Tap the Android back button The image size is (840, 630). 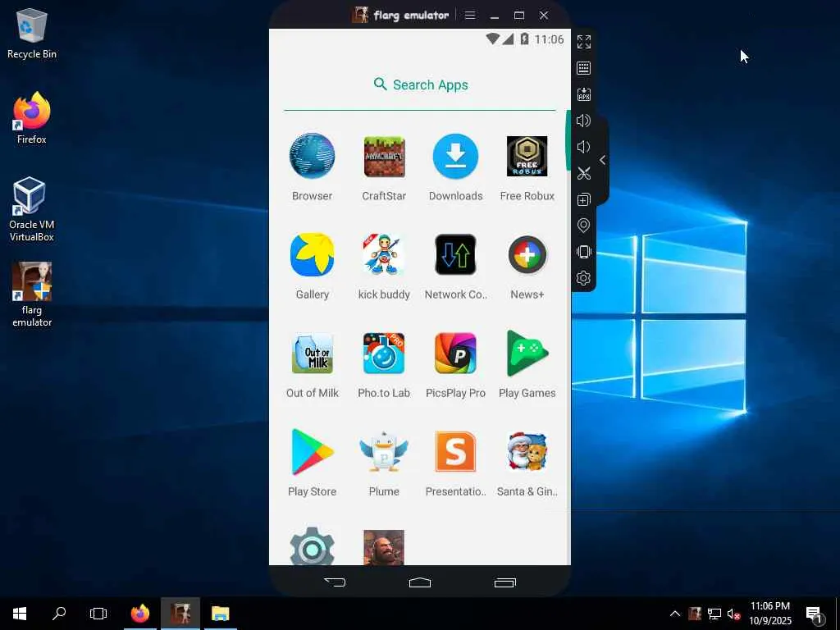(335, 582)
